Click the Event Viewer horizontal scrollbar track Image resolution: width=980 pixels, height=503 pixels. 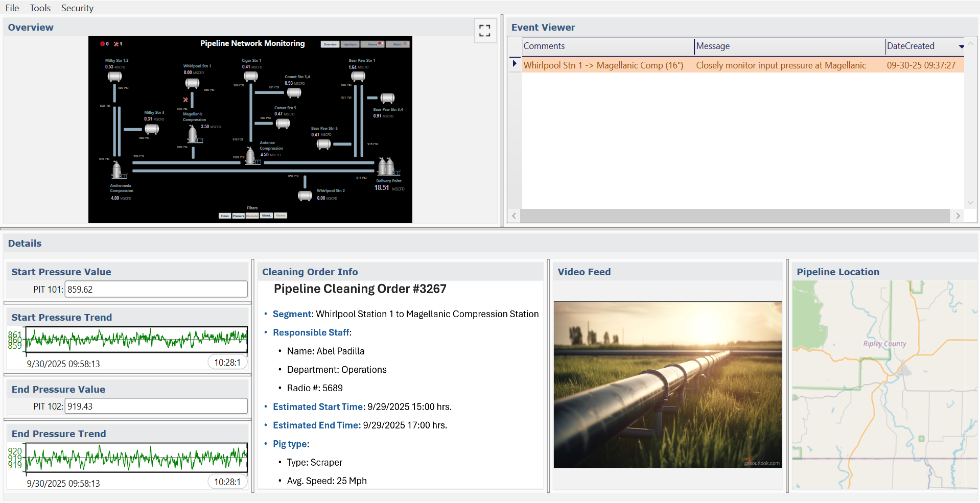coord(735,216)
